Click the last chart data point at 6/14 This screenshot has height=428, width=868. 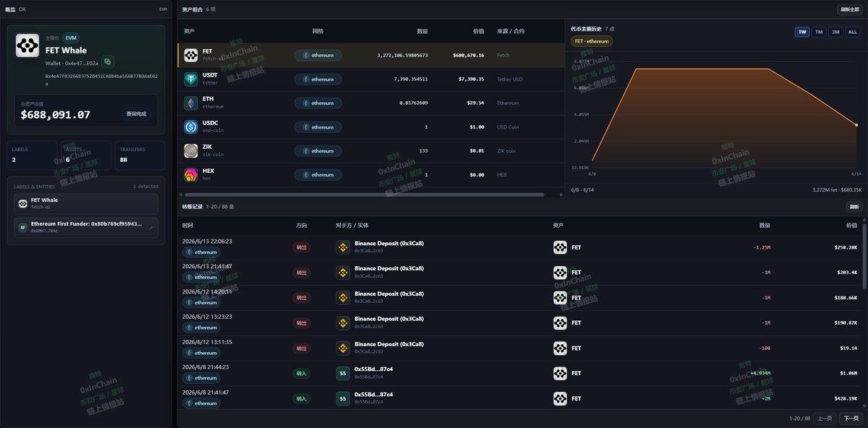(856, 125)
